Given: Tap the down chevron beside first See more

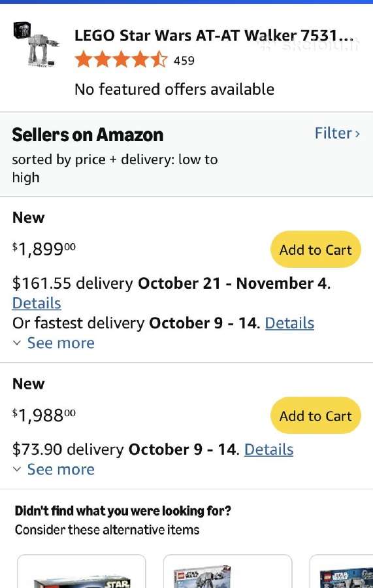Looking at the screenshot, I should (16, 343).
